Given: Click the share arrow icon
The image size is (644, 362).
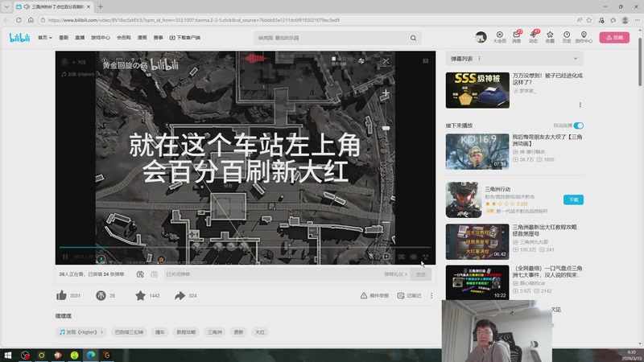Looking at the screenshot, I should [180, 295].
